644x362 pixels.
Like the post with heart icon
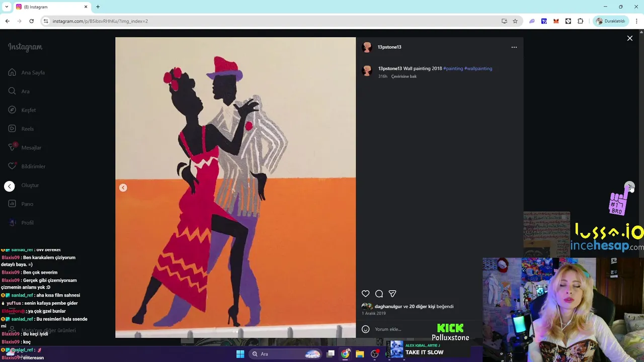pyautogui.click(x=366, y=294)
